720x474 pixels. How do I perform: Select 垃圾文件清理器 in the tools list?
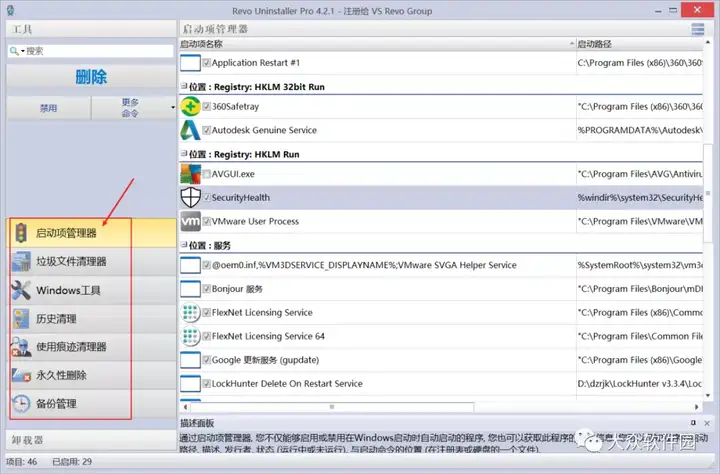(x=92, y=261)
